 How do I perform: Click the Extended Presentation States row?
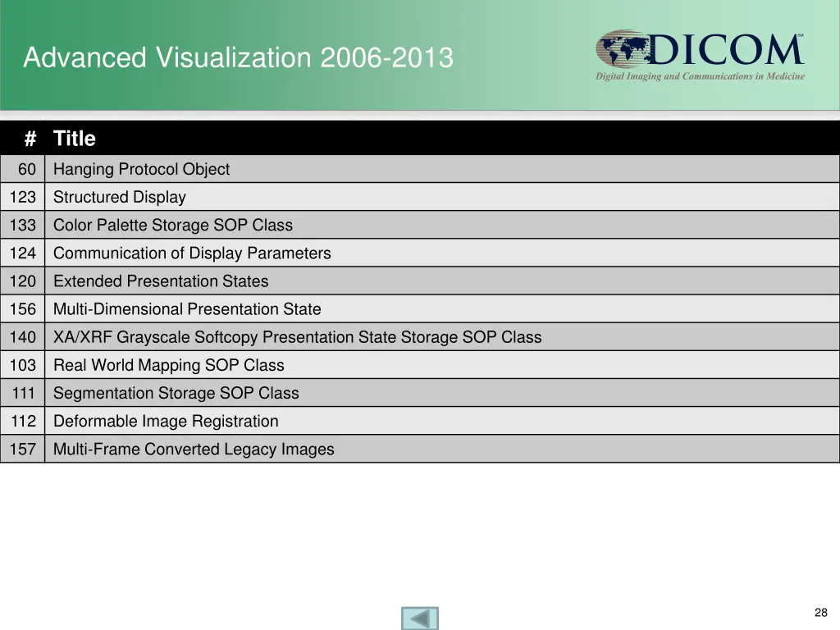[x=161, y=281]
